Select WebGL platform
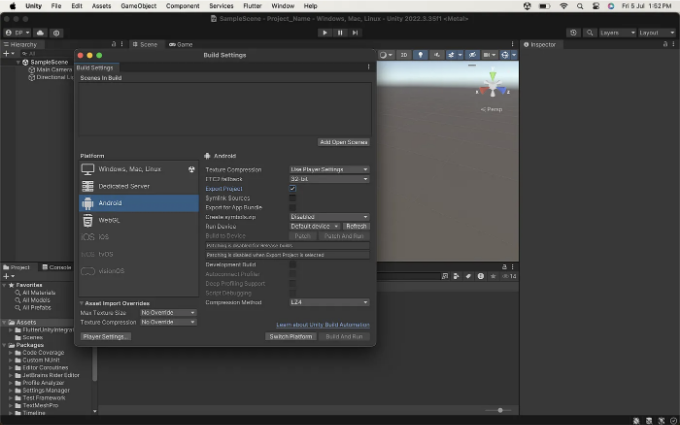The height and width of the screenshot is (425, 680). point(139,220)
